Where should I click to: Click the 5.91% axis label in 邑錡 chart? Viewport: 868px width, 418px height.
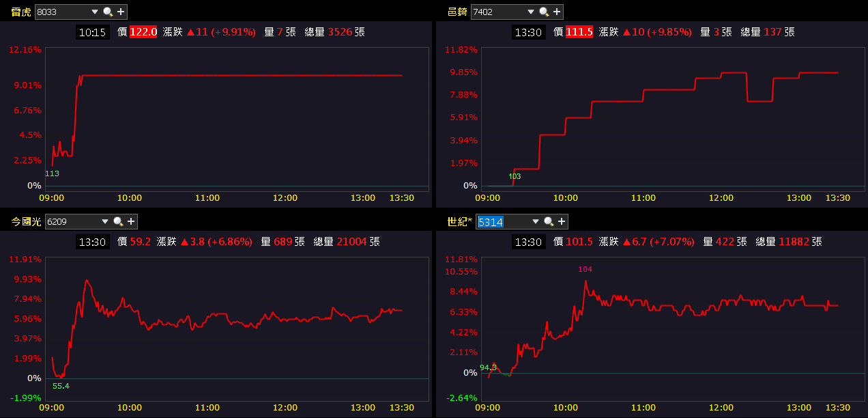[x=464, y=117]
